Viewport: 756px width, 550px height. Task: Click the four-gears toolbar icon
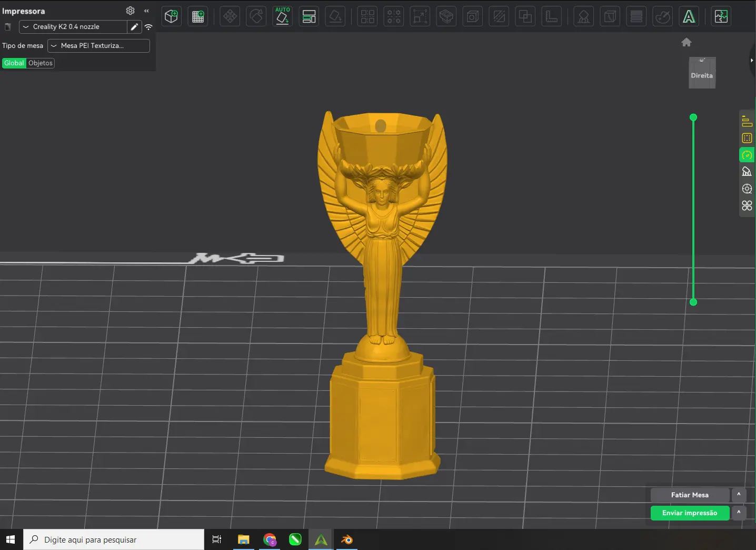[x=394, y=16]
